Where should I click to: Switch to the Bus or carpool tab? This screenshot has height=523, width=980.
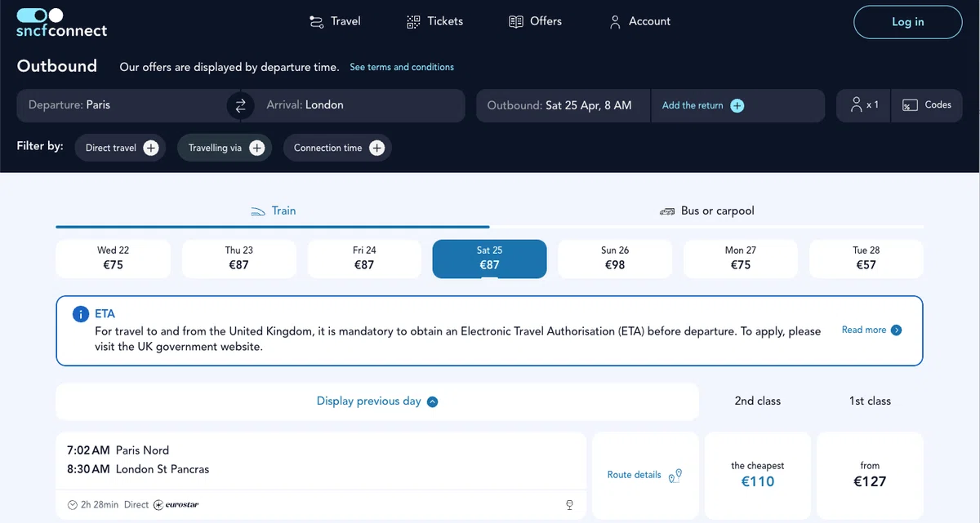pos(707,211)
